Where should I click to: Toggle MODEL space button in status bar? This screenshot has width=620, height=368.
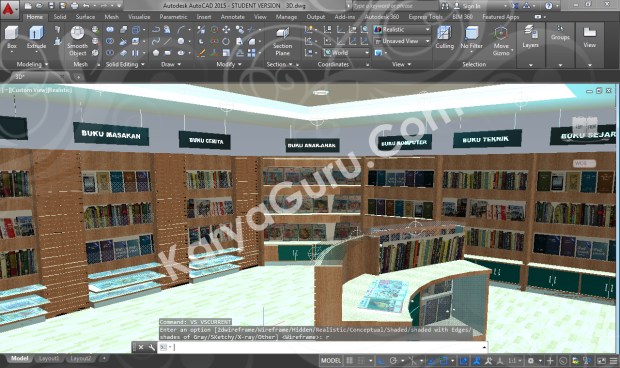point(331,360)
